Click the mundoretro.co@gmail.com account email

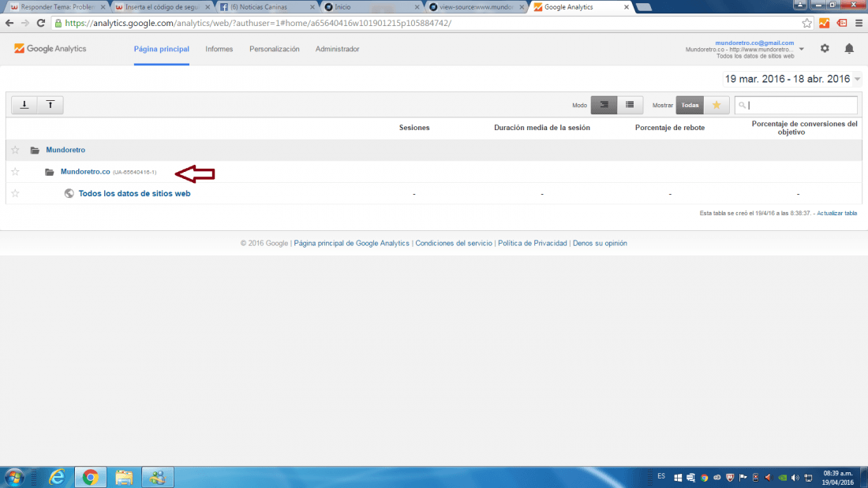[754, 43]
